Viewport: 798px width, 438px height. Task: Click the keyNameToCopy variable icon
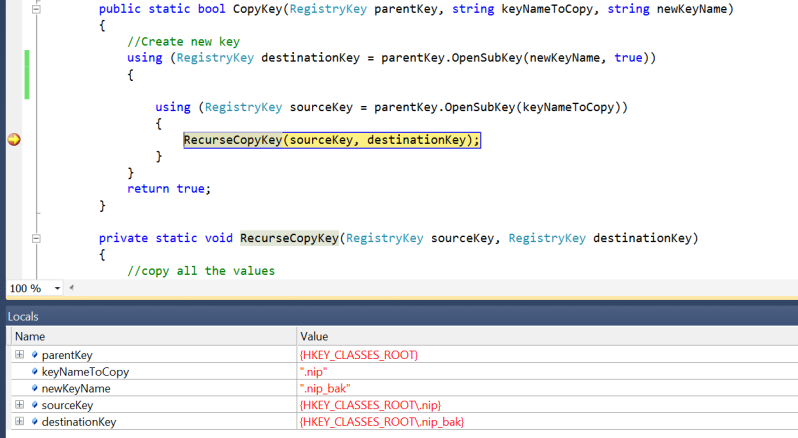[35, 371]
